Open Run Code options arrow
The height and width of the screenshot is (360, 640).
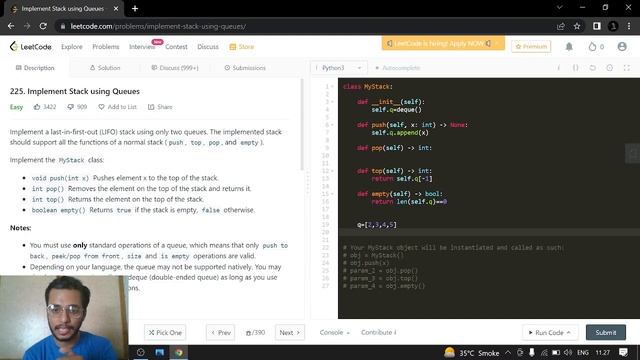[569, 333]
